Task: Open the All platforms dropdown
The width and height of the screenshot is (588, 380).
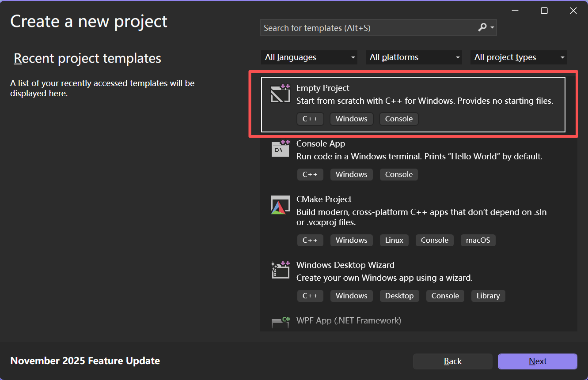Action: click(x=414, y=57)
